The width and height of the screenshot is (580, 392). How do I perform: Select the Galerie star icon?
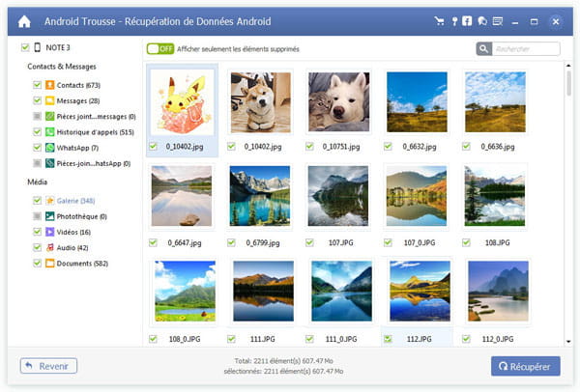coord(49,201)
